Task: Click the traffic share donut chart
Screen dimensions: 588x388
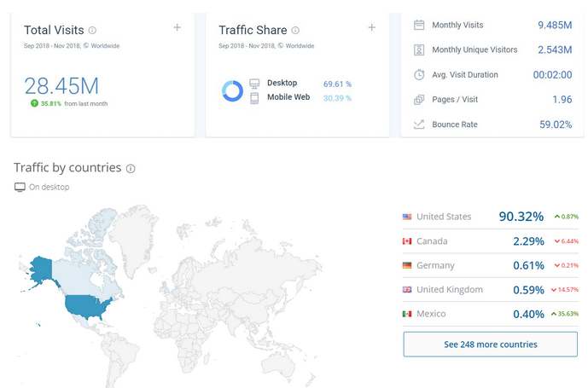Action: [x=232, y=90]
